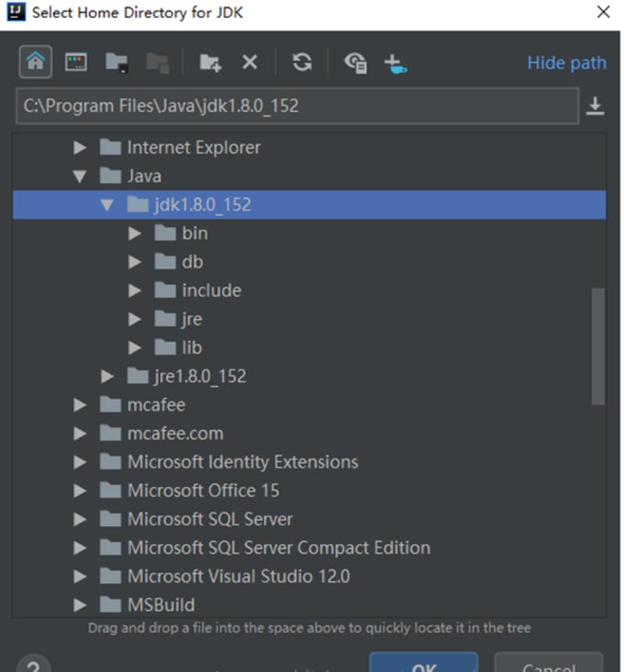
Task: Select Microsoft Identity Extensions folder
Action: tap(309, 462)
